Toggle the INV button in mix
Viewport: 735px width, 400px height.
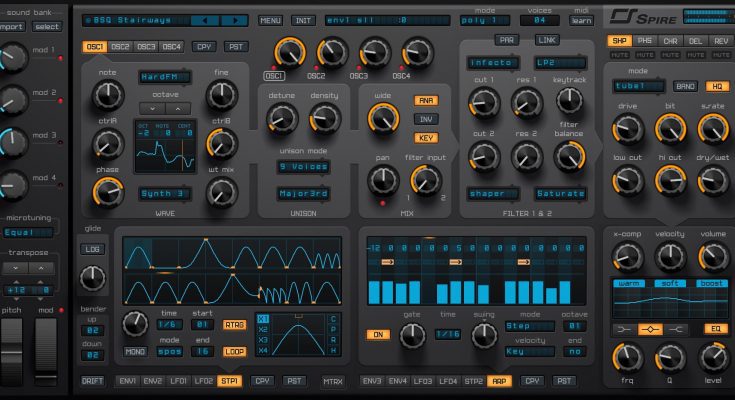[426, 118]
